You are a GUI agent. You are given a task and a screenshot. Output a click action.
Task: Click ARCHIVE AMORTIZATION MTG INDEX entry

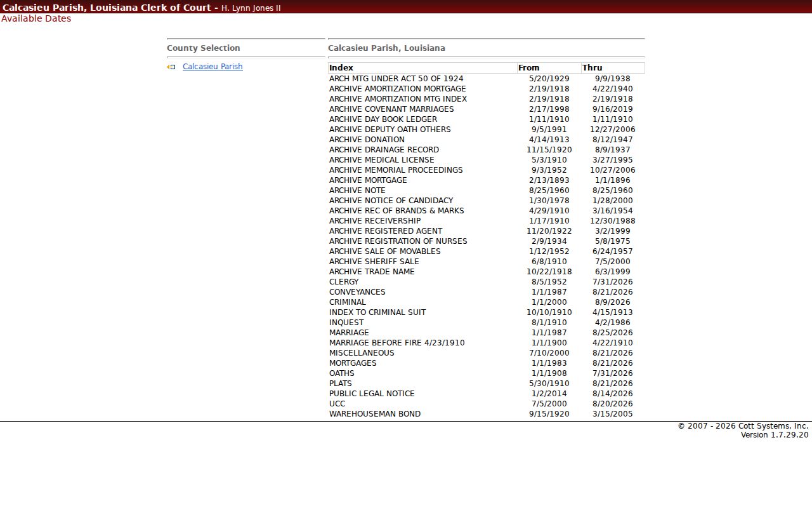tap(398, 99)
